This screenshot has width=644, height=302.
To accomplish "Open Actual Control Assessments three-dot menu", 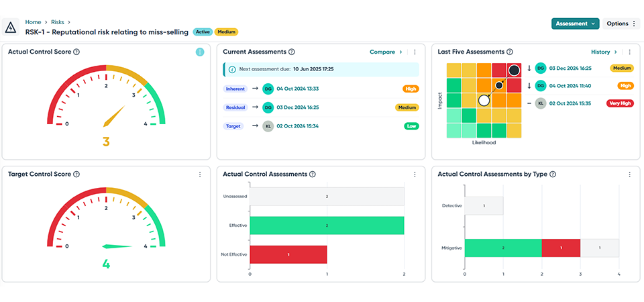I will [x=415, y=174].
